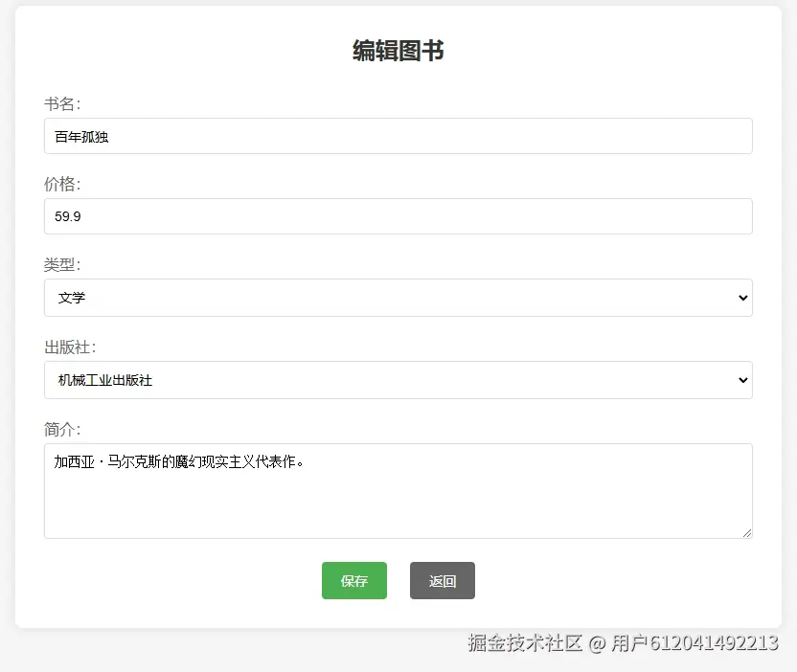Click the 书名 field label
797x672 pixels.
pyautogui.click(x=61, y=104)
